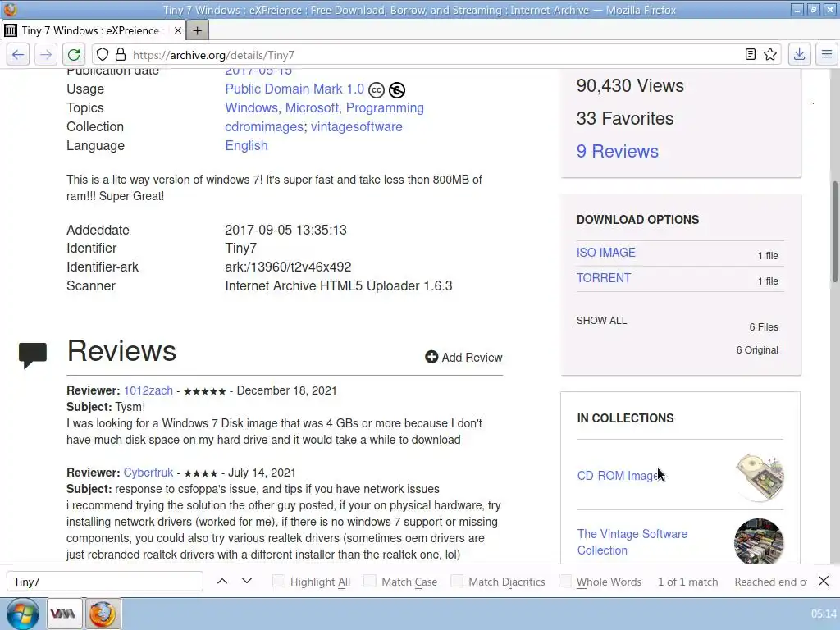Click the 6 Original file count
This screenshot has height=630, width=840.
[757, 349]
